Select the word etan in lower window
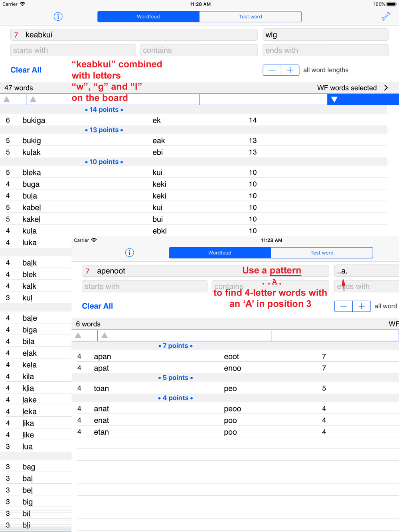 [101, 432]
